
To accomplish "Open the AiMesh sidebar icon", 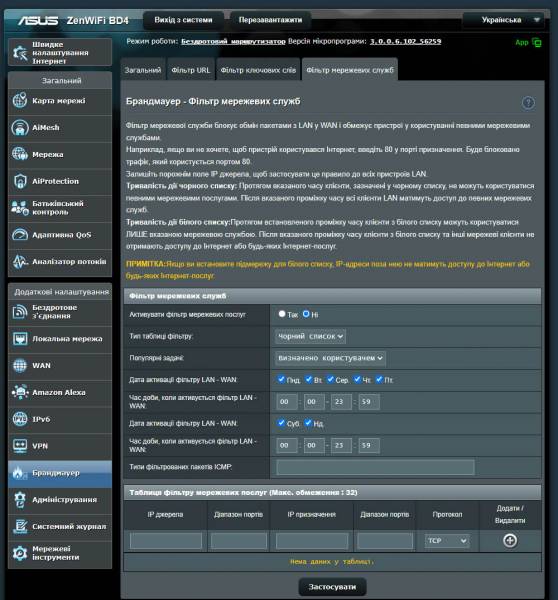I will tap(20, 128).
